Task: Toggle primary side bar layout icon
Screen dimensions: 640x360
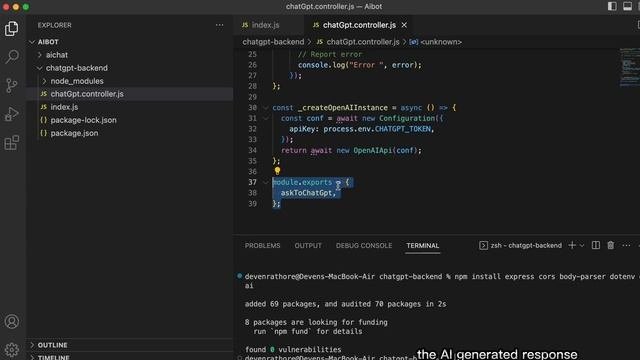Action: pyautogui.click(x=612, y=6)
